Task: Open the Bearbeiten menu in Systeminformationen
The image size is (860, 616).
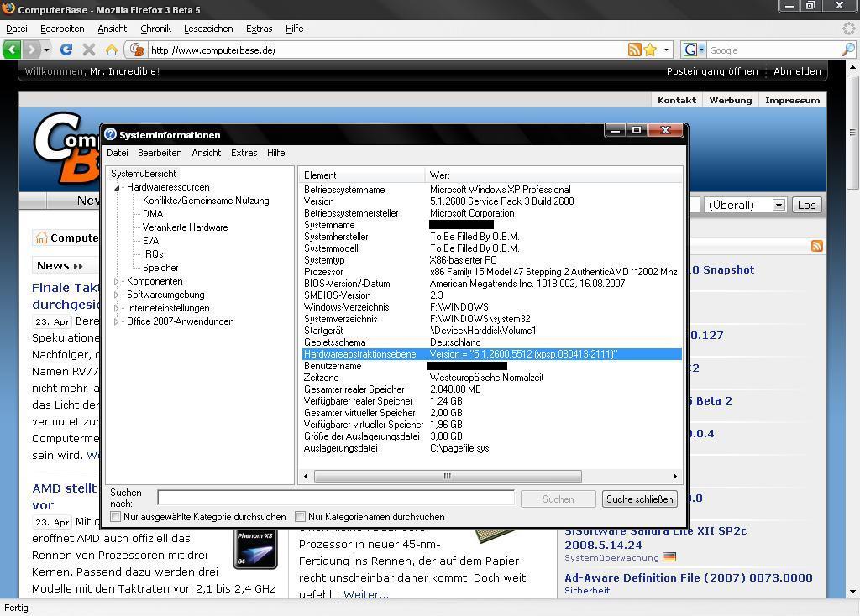Action: [160, 153]
